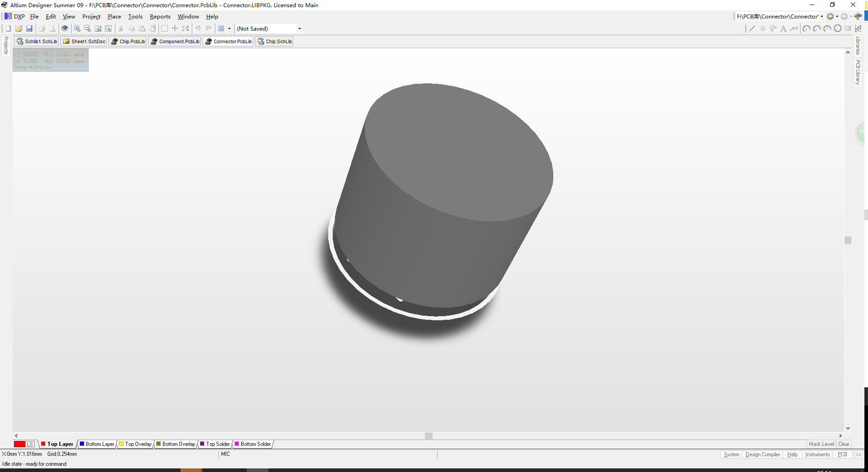Undo the last action
This screenshot has height=472, width=868.
coord(198,28)
